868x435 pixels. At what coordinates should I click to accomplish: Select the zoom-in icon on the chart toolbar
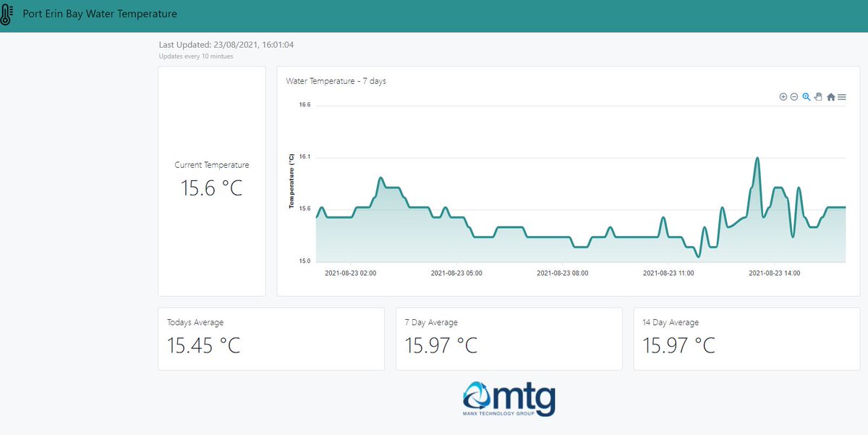click(x=783, y=96)
